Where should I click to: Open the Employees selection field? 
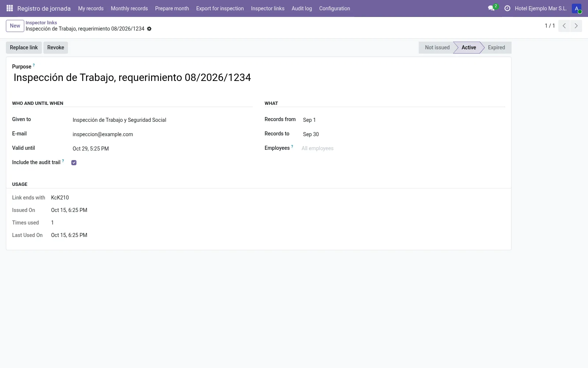coord(403,148)
